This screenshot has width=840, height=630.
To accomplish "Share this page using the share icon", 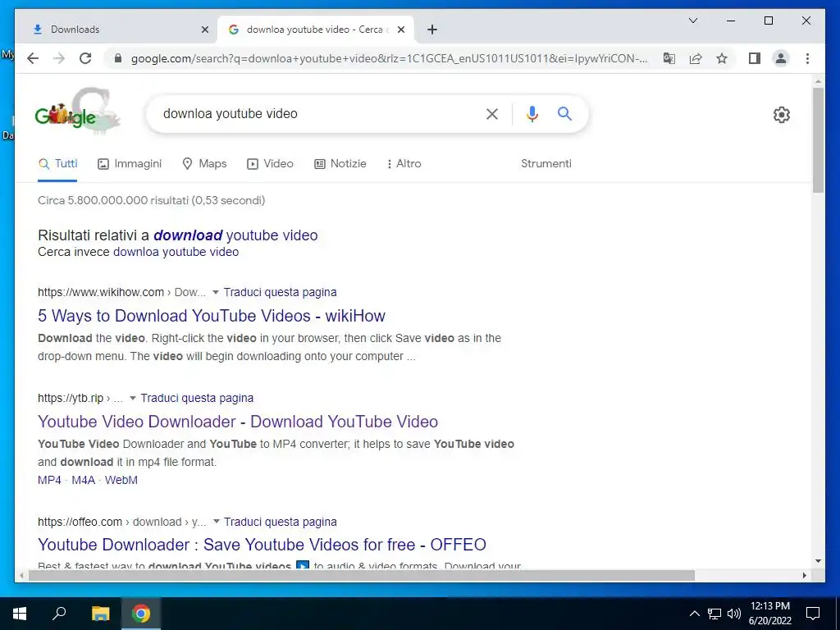I will [x=696, y=58].
